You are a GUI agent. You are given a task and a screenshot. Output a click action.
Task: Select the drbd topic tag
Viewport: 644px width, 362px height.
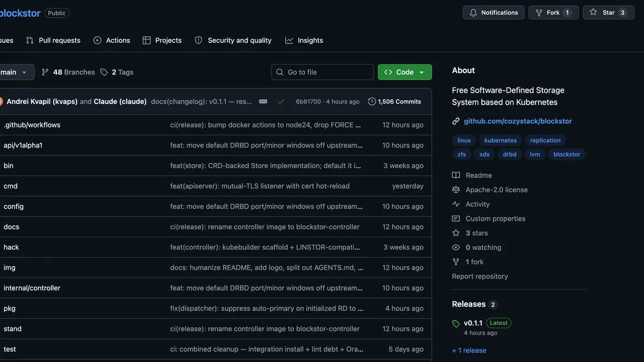(x=510, y=154)
